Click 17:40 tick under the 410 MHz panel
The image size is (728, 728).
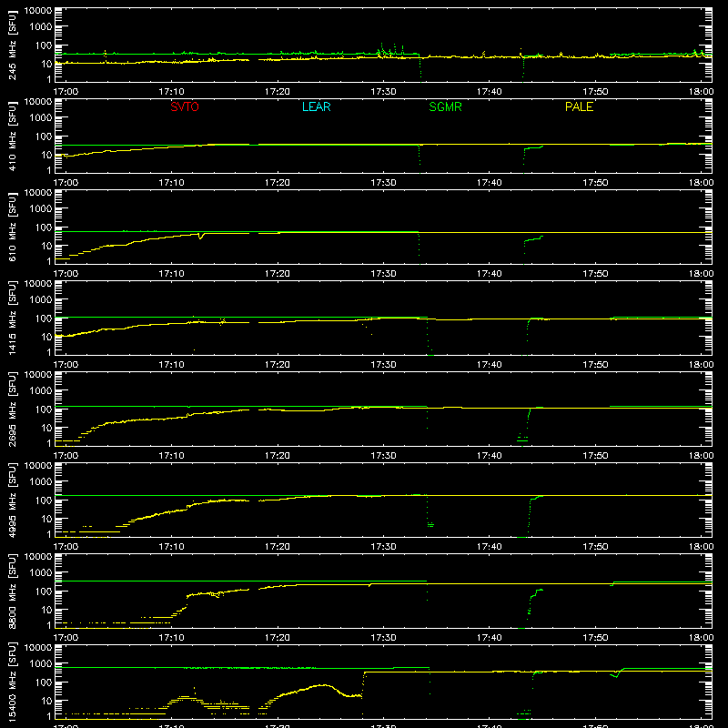[x=490, y=183]
